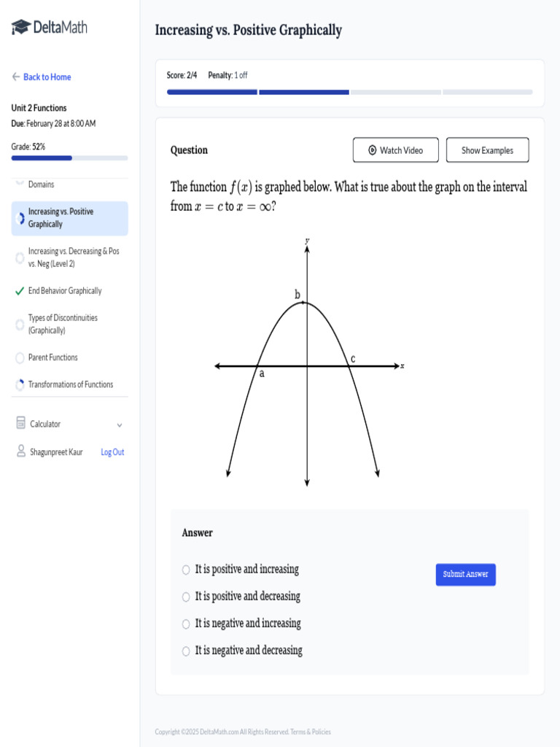Click the Calculator icon in sidebar
This screenshot has height=747, width=560.
tap(20, 423)
